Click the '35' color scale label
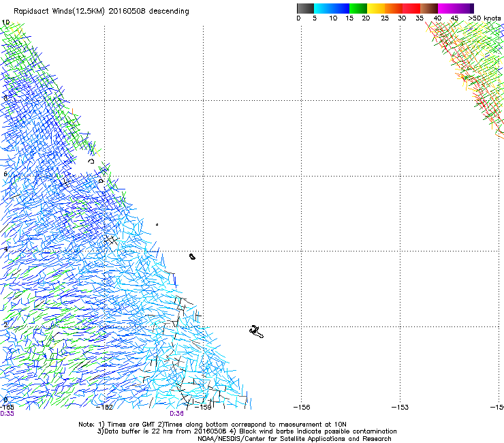 [x=420, y=18]
